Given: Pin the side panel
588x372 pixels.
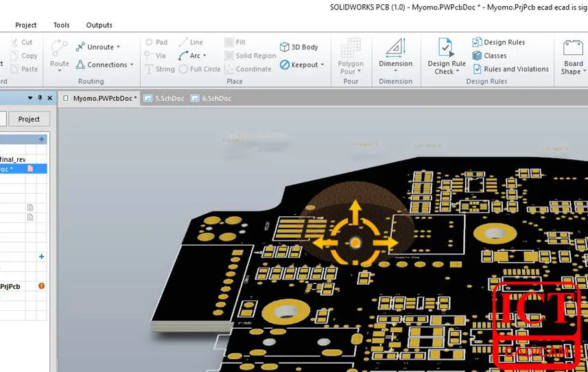Looking at the screenshot, I should click(x=40, y=98).
